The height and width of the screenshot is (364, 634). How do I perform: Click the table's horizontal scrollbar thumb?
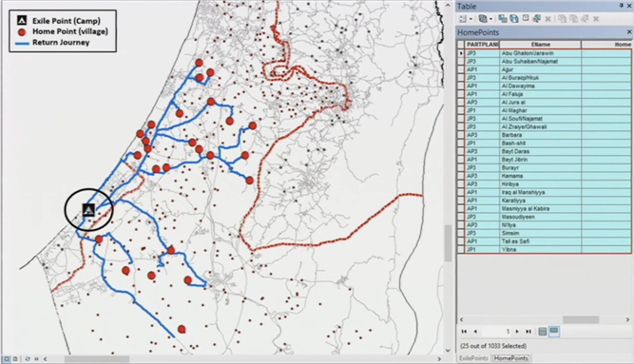(581, 319)
